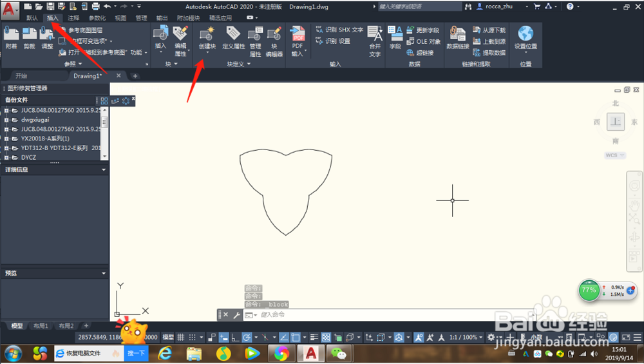The width and height of the screenshot is (644, 364).
Task: Click the 合并文字 combine text tool
Action: point(375,41)
